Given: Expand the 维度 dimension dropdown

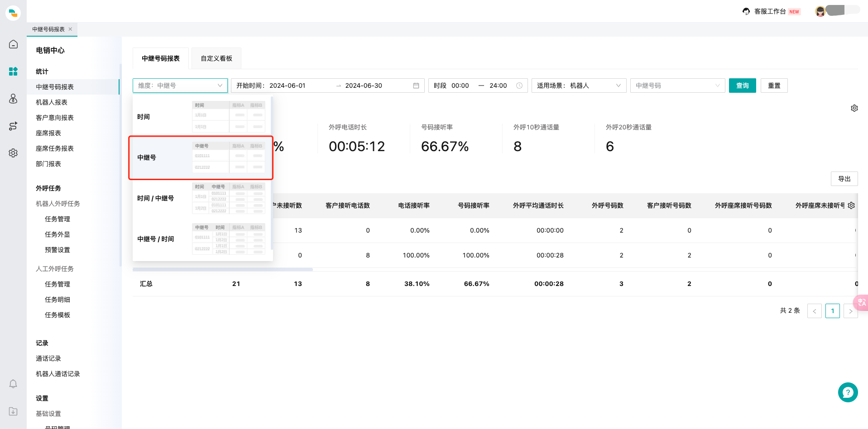Looking at the screenshot, I should [x=180, y=86].
